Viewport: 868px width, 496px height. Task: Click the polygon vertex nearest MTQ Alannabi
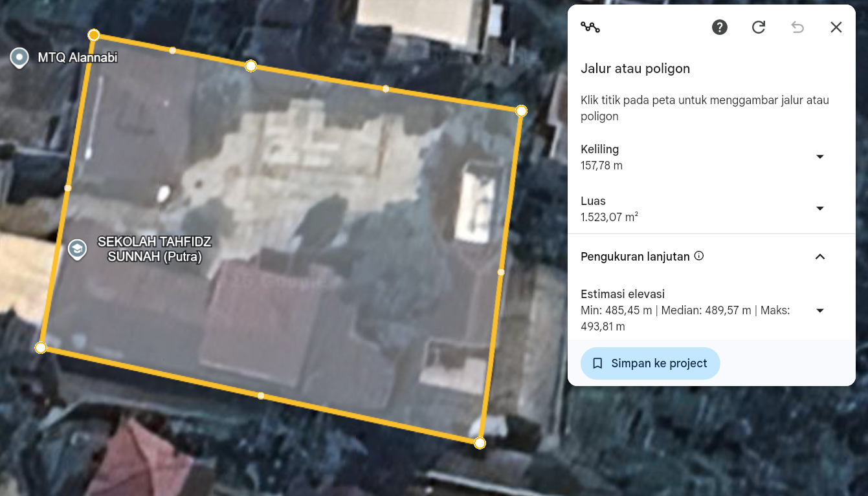click(94, 34)
